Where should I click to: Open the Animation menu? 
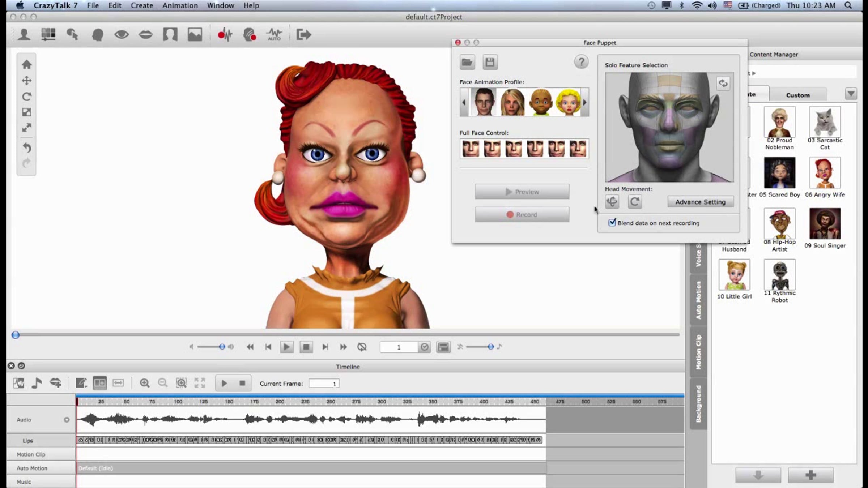coord(180,5)
